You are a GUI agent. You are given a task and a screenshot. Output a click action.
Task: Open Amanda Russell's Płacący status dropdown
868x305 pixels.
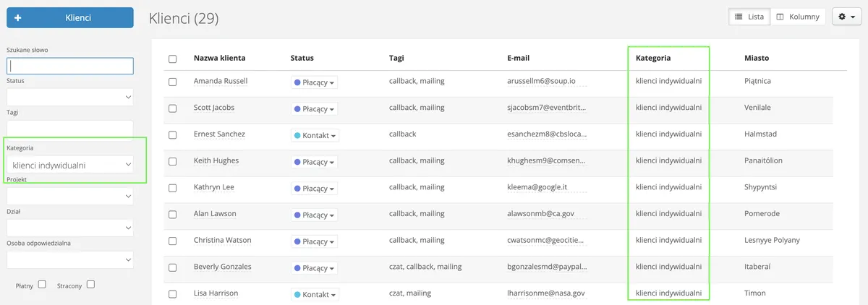(x=314, y=82)
